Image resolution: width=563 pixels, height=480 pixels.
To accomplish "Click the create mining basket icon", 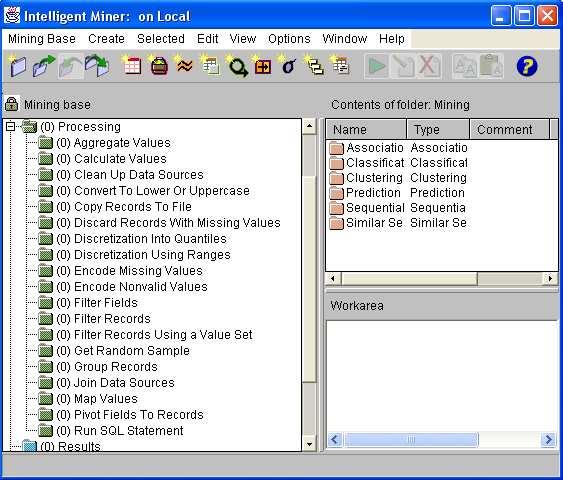I will (158, 66).
